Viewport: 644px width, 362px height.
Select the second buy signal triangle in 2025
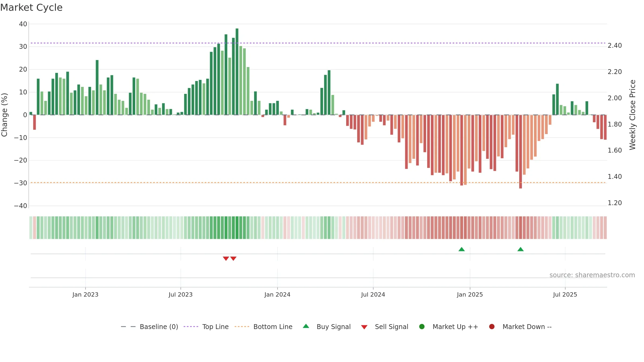[x=521, y=249]
